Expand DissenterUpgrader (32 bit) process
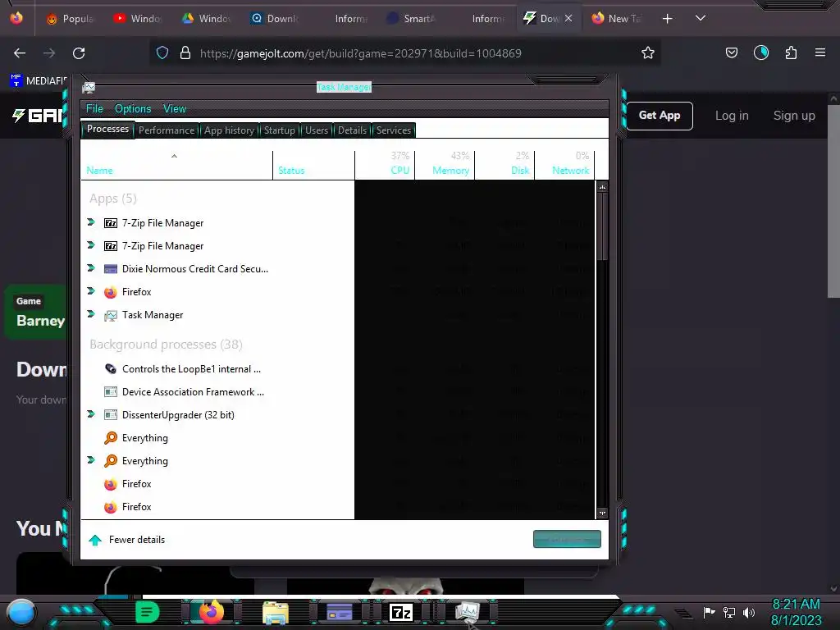The image size is (840, 630). pos(90,414)
